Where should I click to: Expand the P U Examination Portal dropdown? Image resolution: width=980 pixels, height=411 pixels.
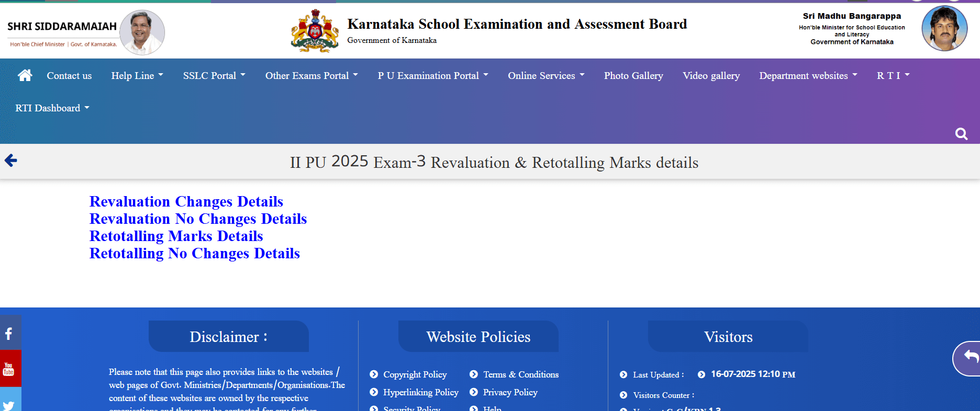click(433, 75)
